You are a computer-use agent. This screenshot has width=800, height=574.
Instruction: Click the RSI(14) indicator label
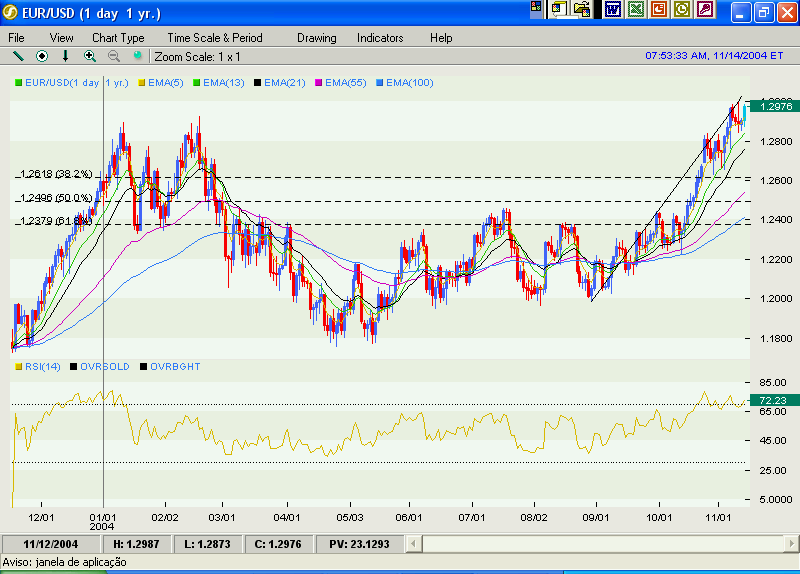pyautogui.click(x=42, y=367)
